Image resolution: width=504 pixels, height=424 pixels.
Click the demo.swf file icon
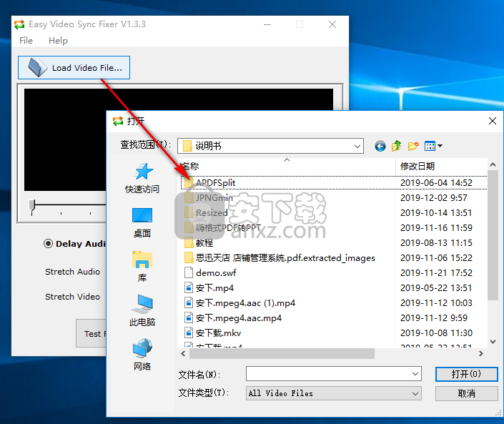click(x=189, y=272)
